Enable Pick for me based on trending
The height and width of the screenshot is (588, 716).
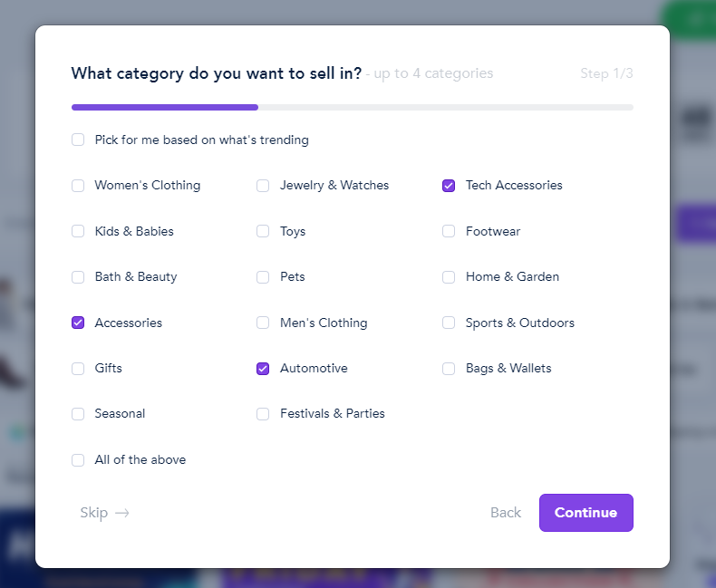(78, 140)
